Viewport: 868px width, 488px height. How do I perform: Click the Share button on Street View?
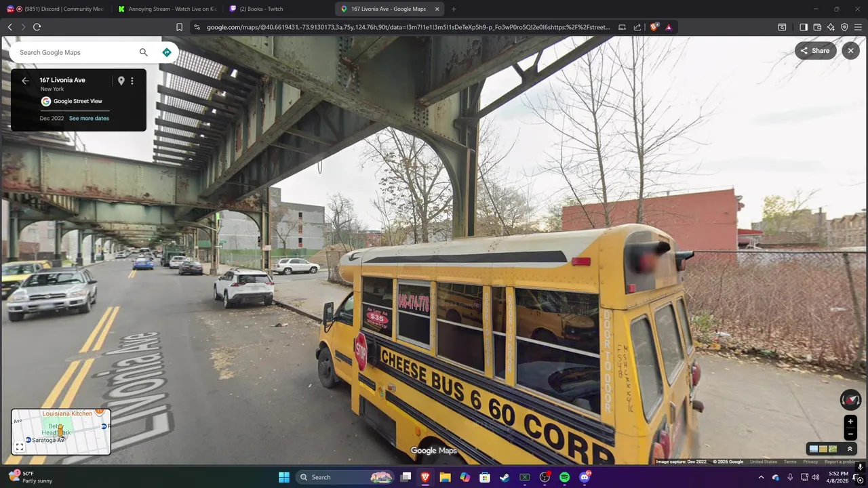(816, 51)
